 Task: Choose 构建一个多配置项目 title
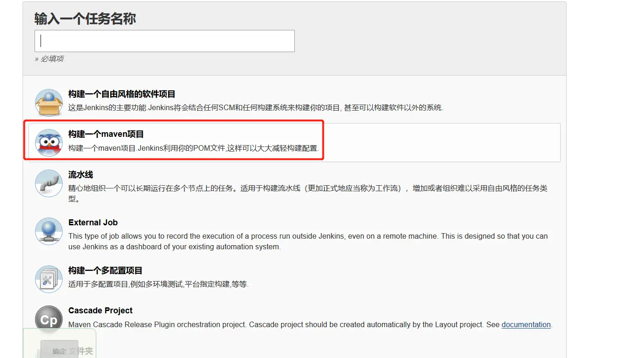(105, 270)
